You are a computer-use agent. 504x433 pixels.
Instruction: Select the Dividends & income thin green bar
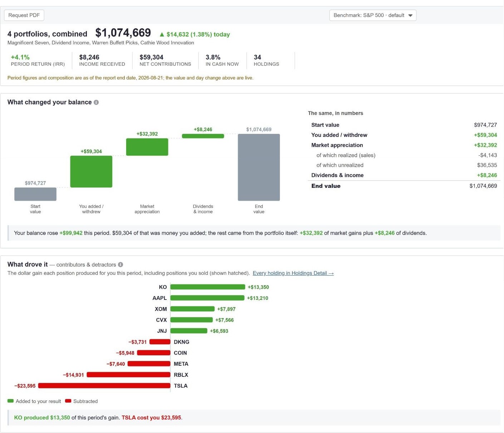(x=203, y=136)
